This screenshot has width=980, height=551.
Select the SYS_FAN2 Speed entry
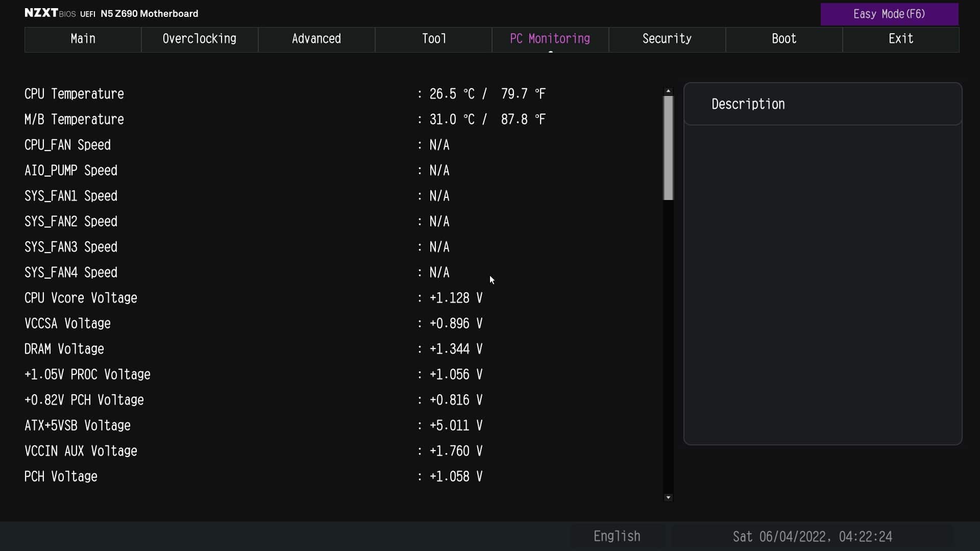[x=342, y=221]
